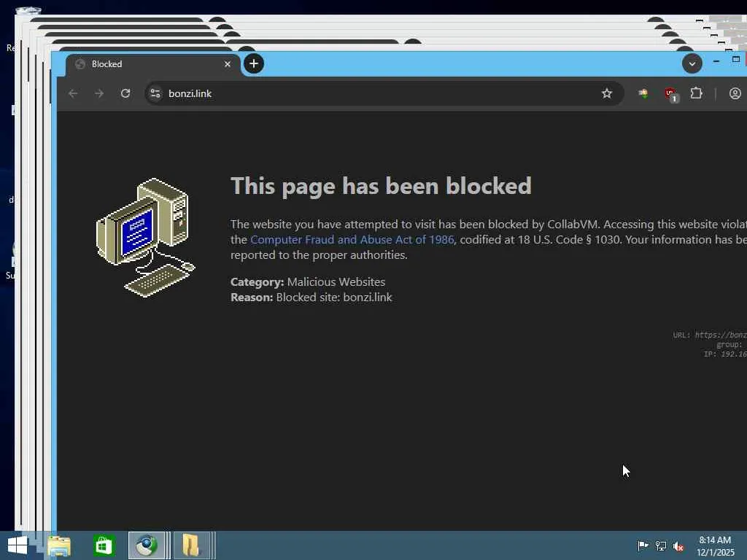Open the uBlock Origin extension icon
The height and width of the screenshot is (560, 747).
[x=671, y=94]
